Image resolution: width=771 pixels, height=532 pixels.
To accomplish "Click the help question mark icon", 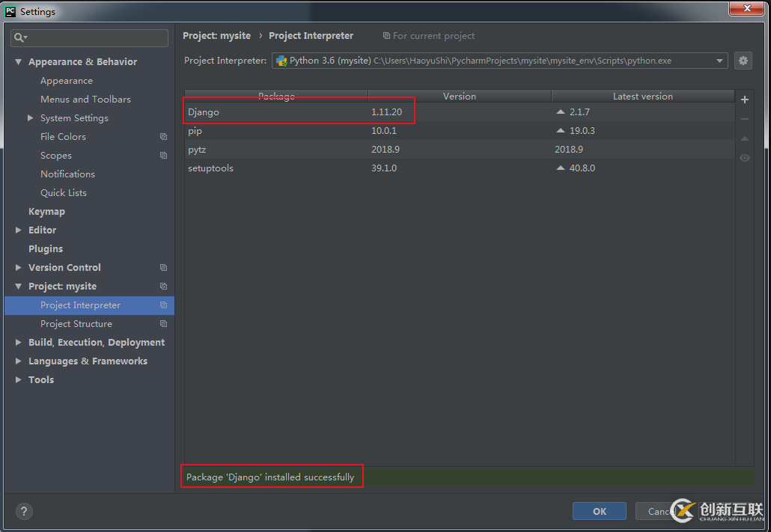I will [x=24, y=512].
